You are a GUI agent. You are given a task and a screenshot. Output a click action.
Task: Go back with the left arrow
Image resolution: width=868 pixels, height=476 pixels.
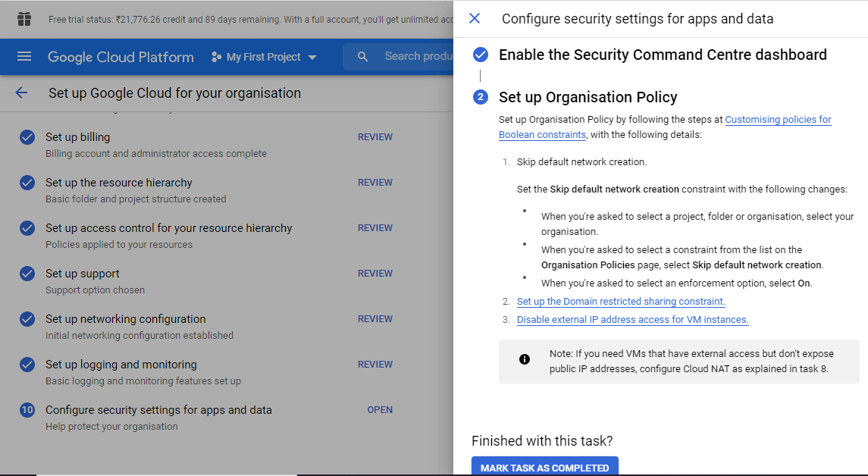21,92
